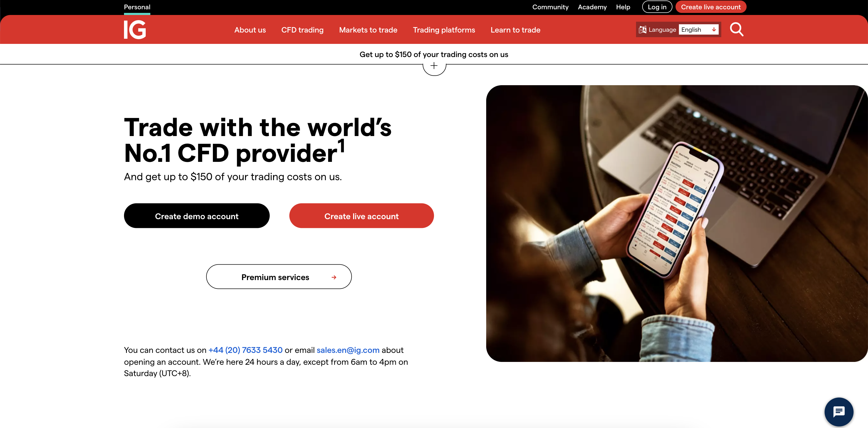Click the phone and laptop hero image

pyautogui.click(x=677, y=224)
